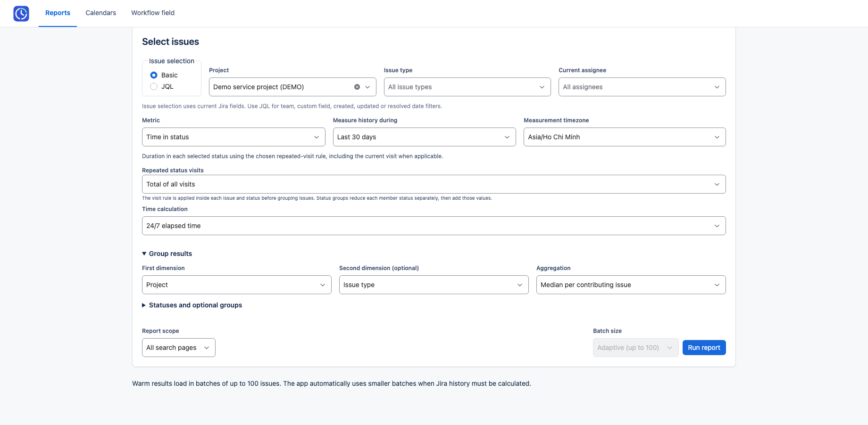The image size is (868, 425).
Task: Change the Last 30 days history range
Action: (x=424, y=137)
